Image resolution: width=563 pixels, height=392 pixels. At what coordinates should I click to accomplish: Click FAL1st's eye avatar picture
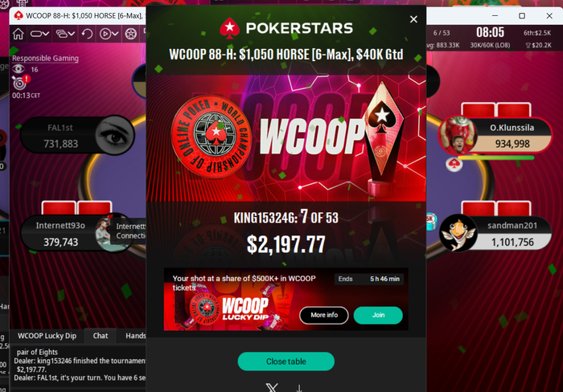(x=115, y=135)
